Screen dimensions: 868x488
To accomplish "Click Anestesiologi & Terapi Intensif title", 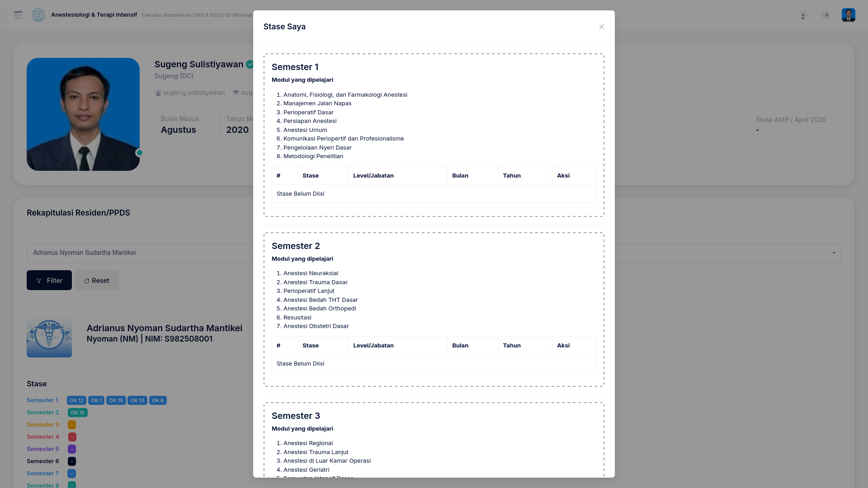I will [x=94, y=15].
